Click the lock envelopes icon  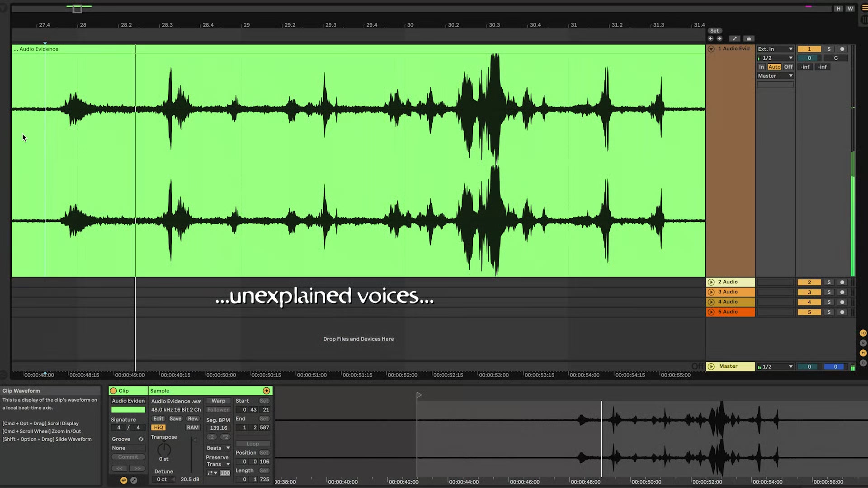click(749, 39)
